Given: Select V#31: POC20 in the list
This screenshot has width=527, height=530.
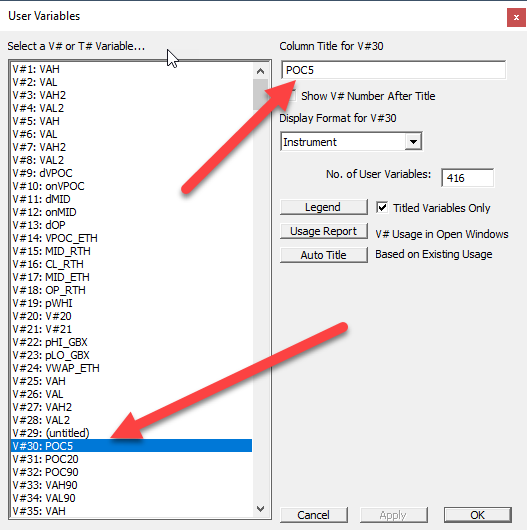Looking at the screenshot, I should click(132, 459).
